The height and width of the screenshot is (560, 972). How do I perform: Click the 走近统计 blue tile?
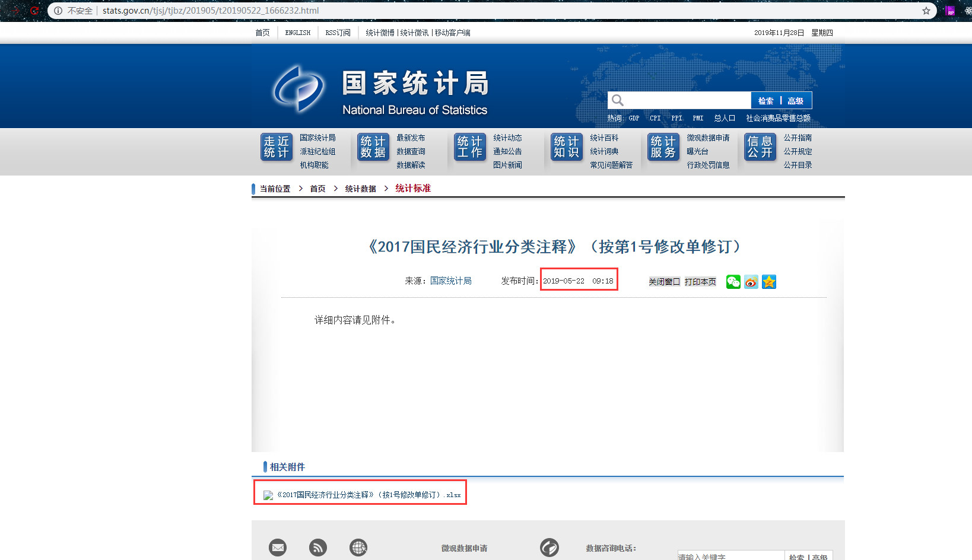tap(277, 147)
